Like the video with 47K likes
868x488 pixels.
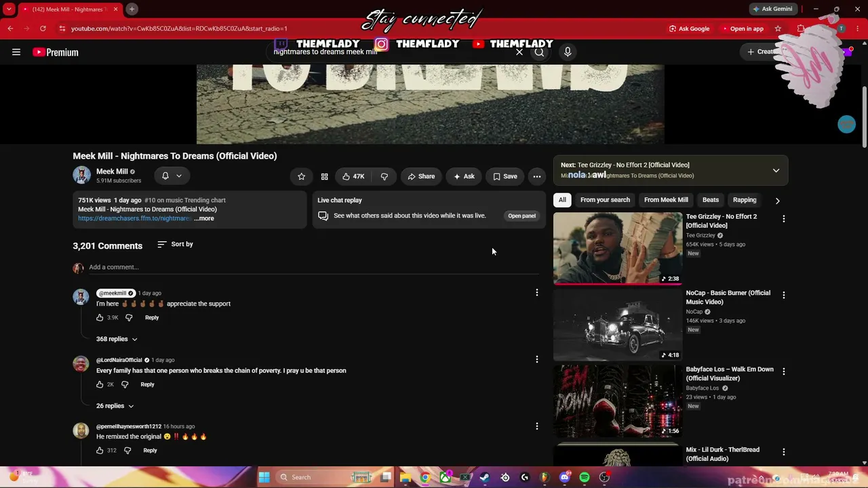[353, 176]
